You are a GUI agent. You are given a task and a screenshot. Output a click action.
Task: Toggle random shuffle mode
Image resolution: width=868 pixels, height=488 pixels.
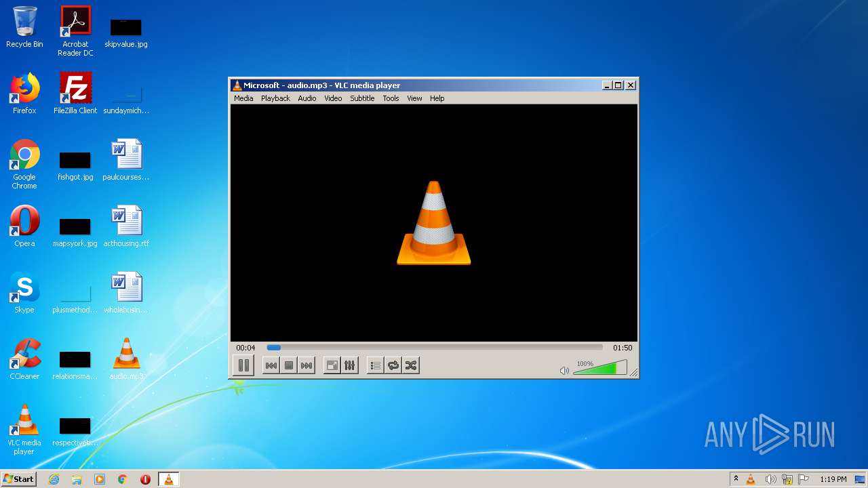(x=411, y=365)
